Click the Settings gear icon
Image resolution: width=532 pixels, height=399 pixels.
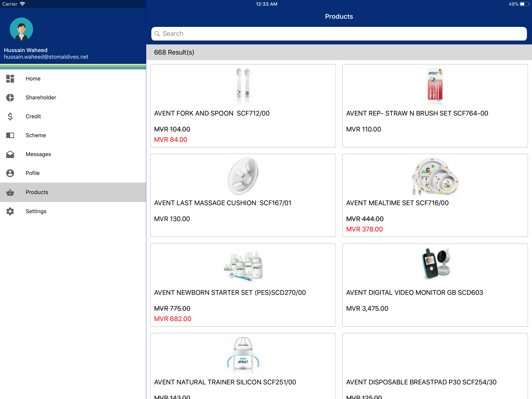click(x=10, y=211)
